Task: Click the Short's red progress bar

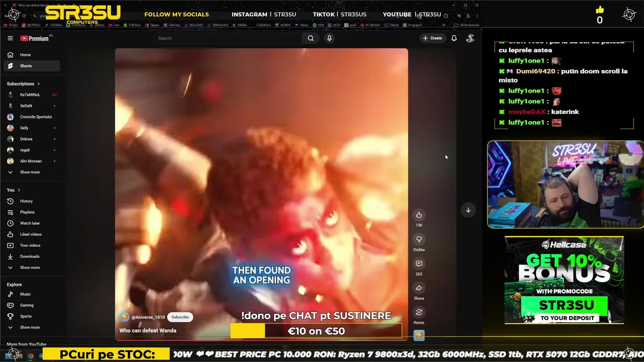Action: pos(261,340)
